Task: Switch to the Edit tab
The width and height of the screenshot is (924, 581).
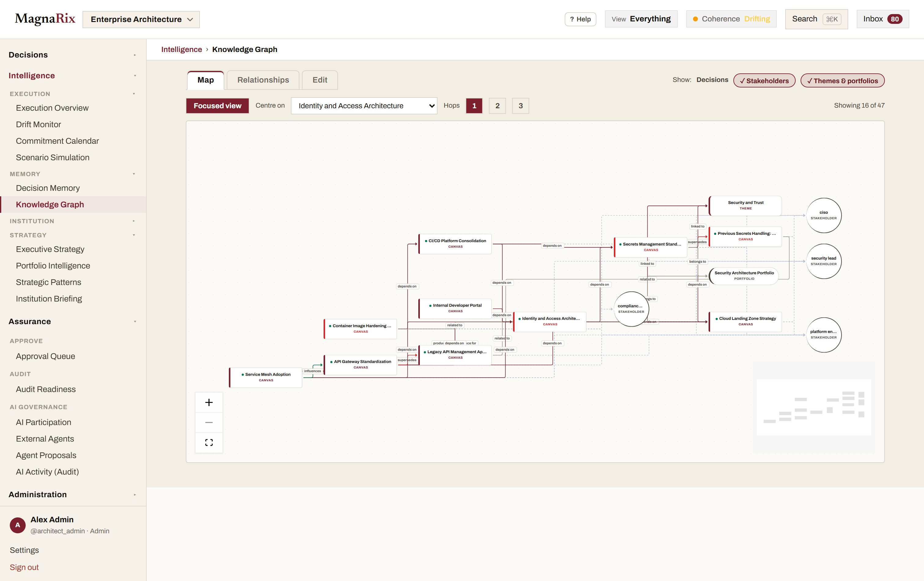Action: [320, 80]
